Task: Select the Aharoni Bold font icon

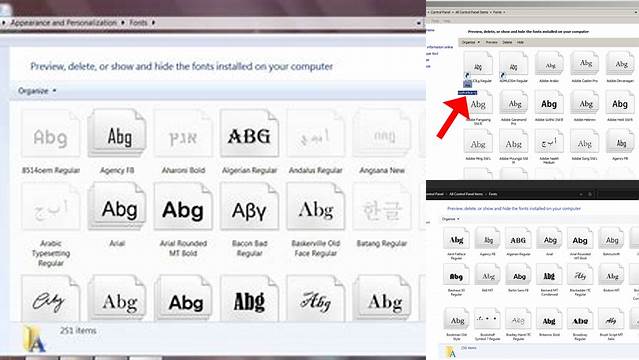Action: [x=183, y=134]
